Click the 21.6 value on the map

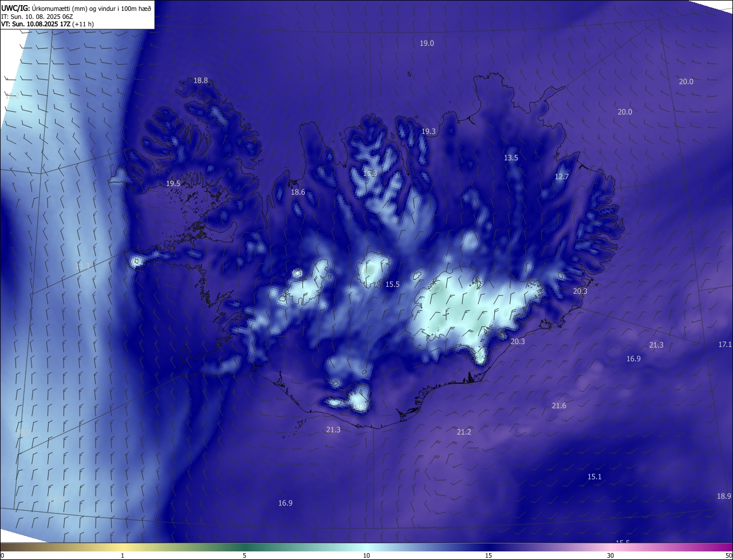pos(559,406)
